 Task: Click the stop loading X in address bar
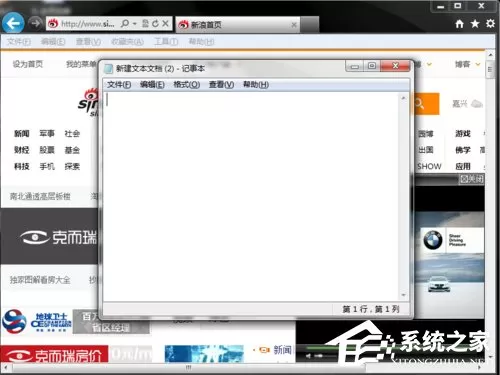165,24
